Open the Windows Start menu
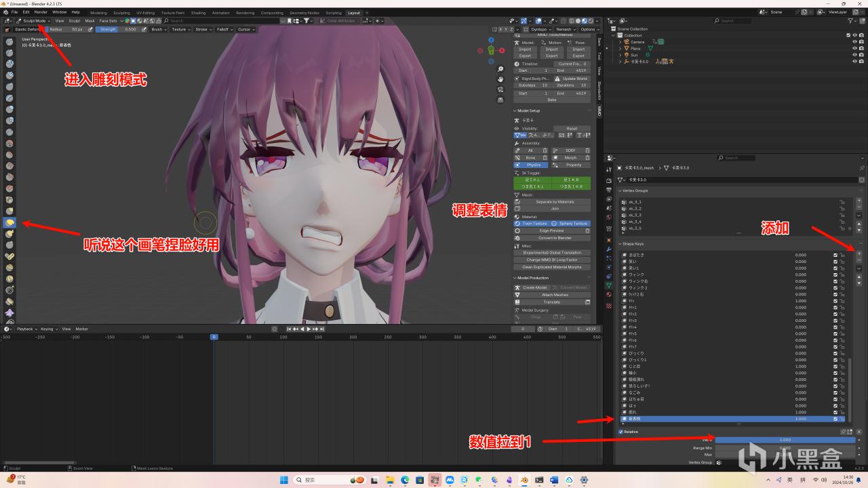 pyautogui.click(x=284, y=480)
